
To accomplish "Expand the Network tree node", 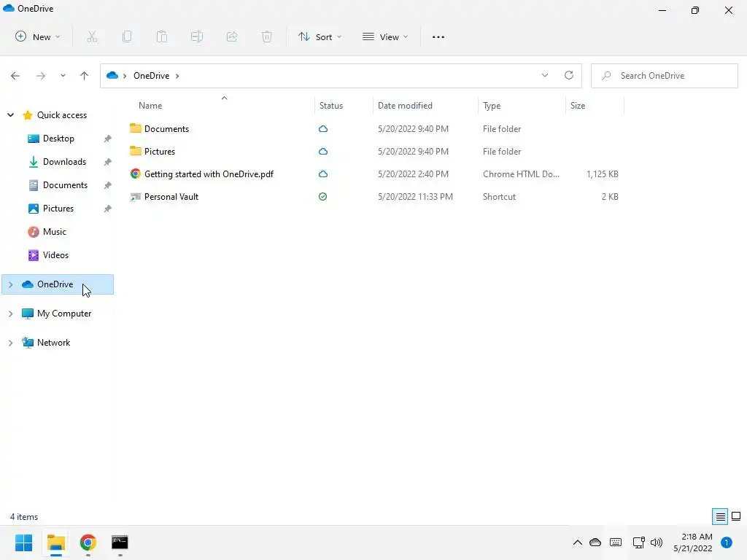I will (10, 343).
